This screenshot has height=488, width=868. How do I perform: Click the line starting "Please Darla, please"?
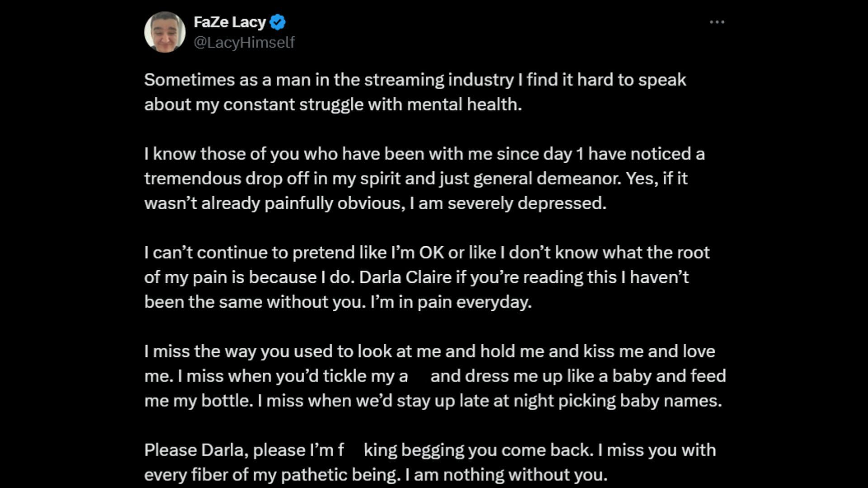point(429,450)
